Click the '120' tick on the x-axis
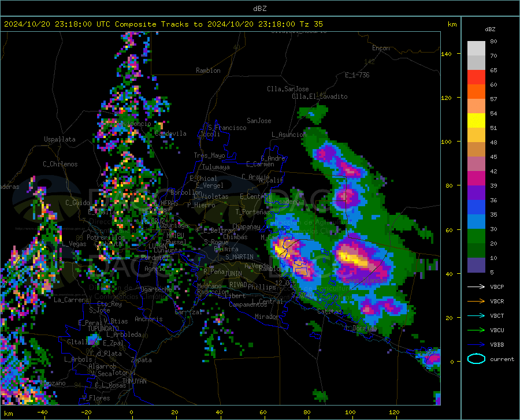 click(394, 412)
